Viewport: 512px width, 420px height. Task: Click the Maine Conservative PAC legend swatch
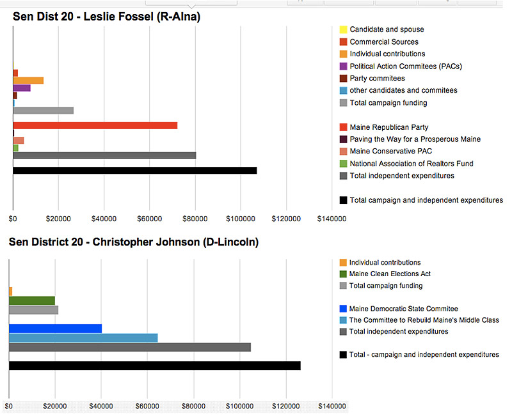tap(343, 152)
